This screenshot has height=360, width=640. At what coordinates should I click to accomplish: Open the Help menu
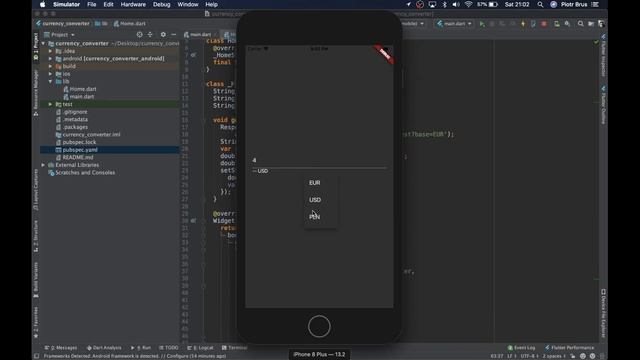click(x=211, y=4)
